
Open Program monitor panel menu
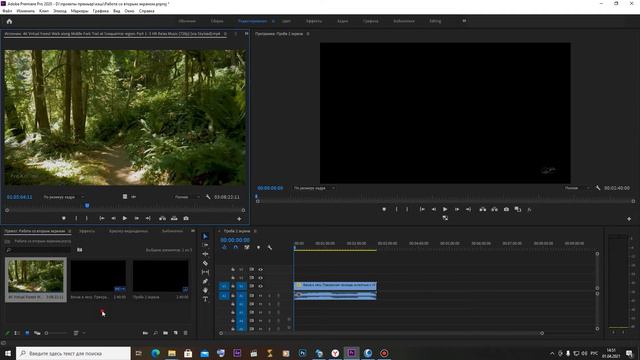pyautogui.click(x=308, y=34)
